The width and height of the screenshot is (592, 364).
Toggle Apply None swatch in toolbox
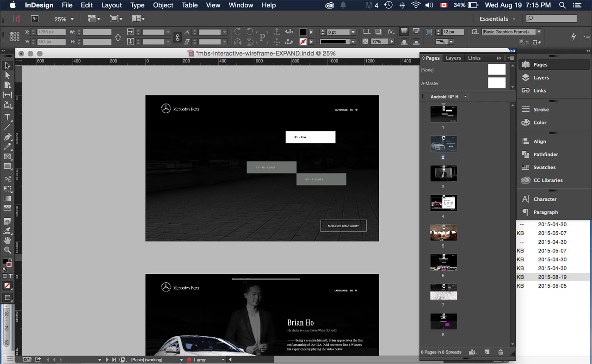click(7, 286)
